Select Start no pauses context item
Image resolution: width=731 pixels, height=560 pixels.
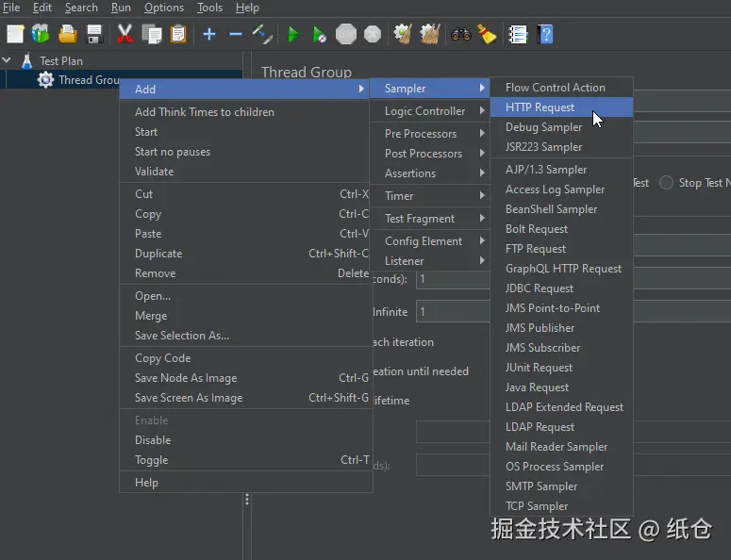click(245, 152)
